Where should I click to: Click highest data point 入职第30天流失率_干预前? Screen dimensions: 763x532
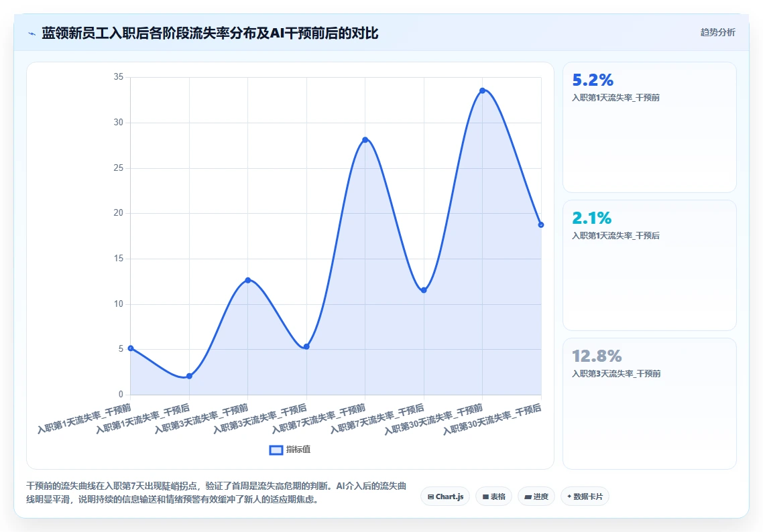pos(482,90)
